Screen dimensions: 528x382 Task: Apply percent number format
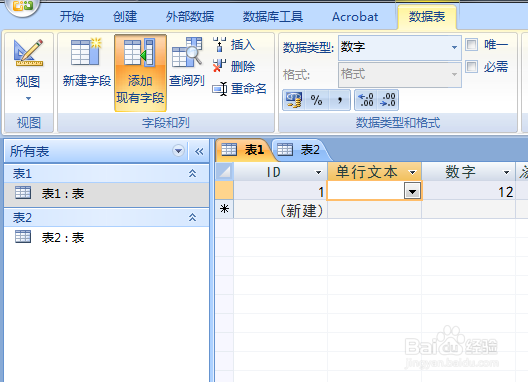pos(317,100)
